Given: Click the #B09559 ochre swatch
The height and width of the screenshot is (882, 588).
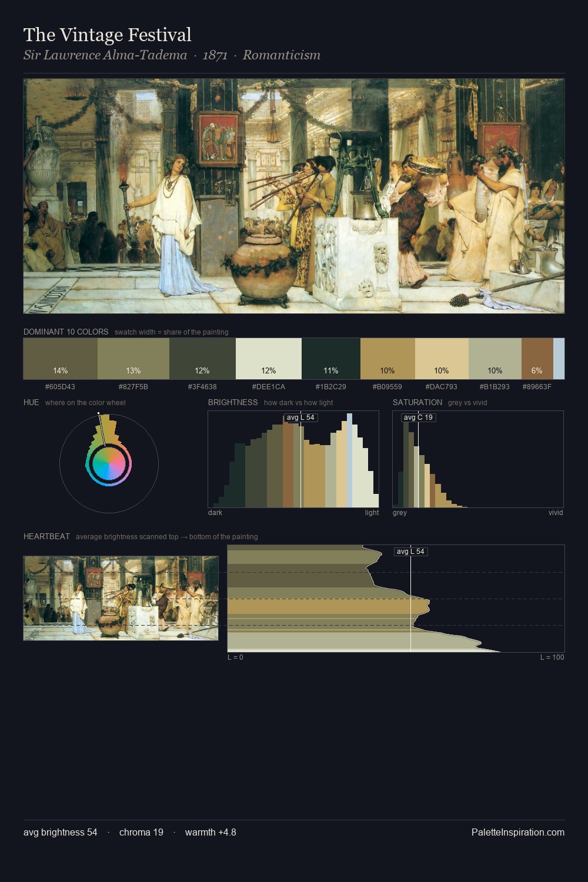Looking at the screenshot, I should 387,359.
